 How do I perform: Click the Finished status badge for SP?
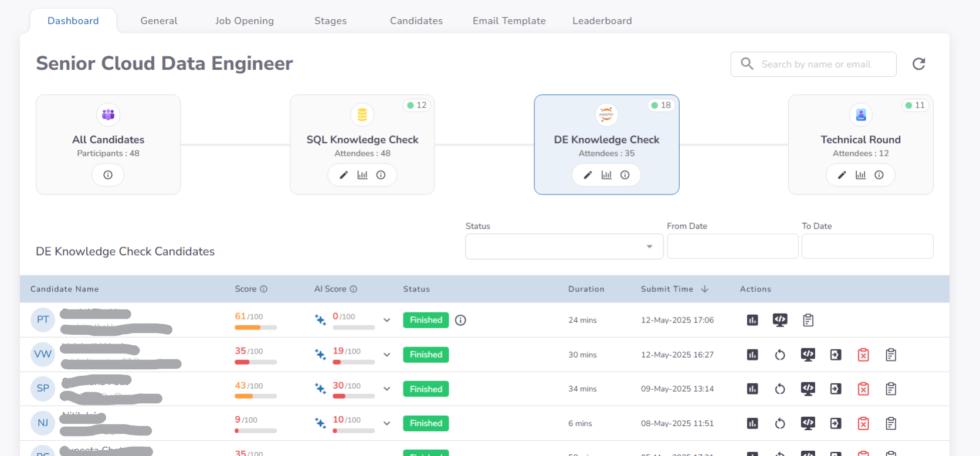coord(426,389)
